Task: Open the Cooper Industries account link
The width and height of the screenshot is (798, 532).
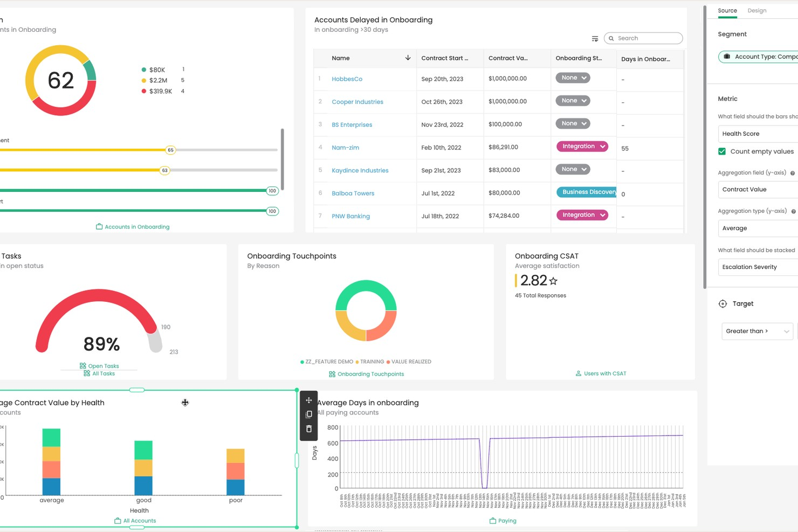Action: coord(357,101)
